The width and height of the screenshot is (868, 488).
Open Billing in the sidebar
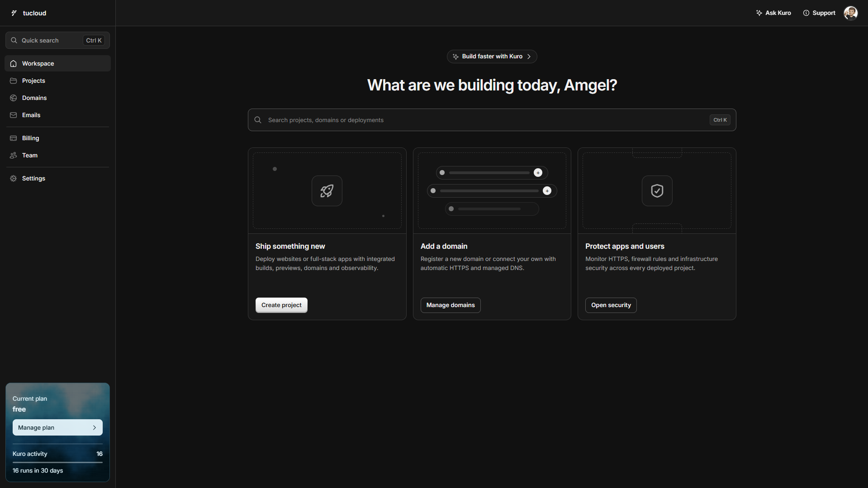click(57, 138)
